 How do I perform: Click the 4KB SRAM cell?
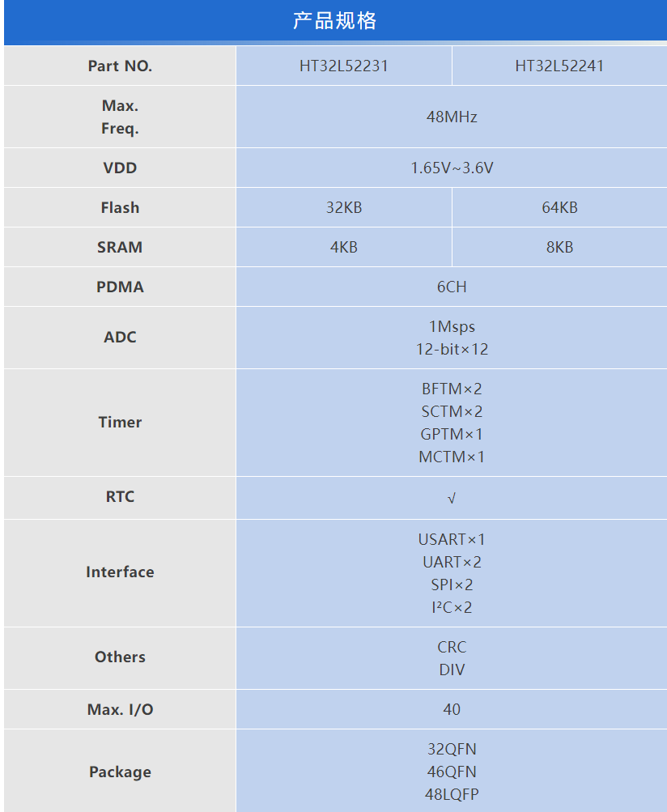point(343,248)
